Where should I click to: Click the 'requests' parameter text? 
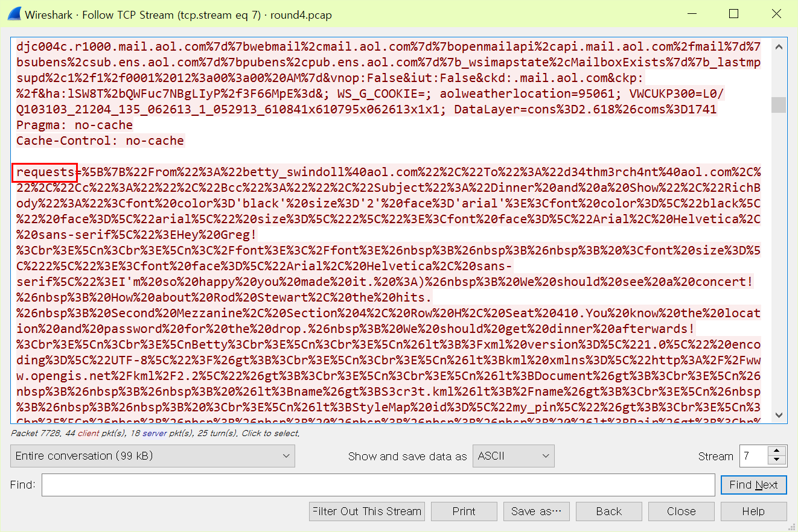click(45, 173)
